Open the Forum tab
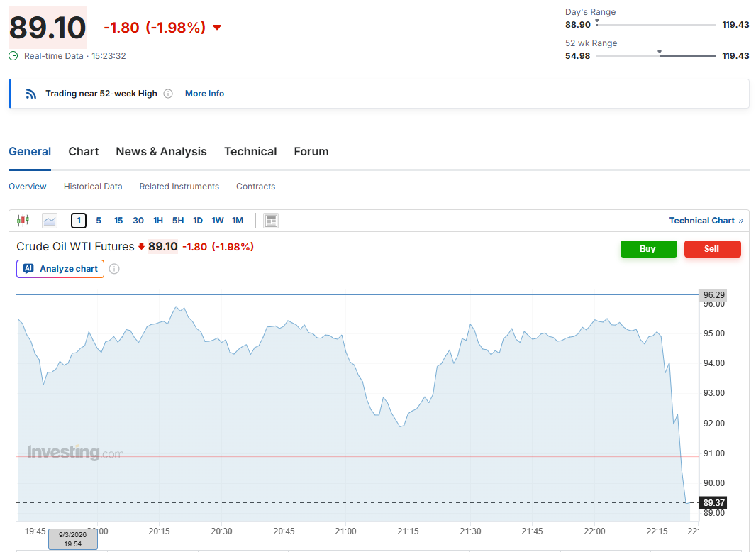 click(311, 152)
